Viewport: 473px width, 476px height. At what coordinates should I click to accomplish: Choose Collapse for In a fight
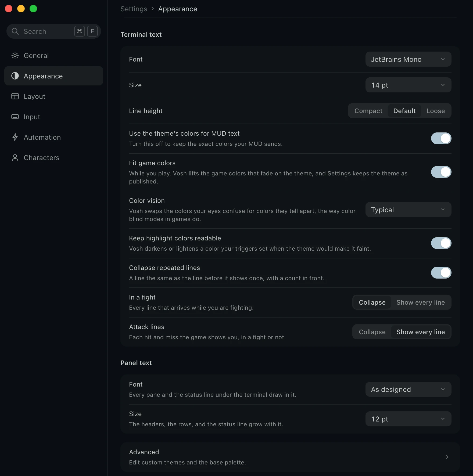pyautogui.click(x=372, y=302)
